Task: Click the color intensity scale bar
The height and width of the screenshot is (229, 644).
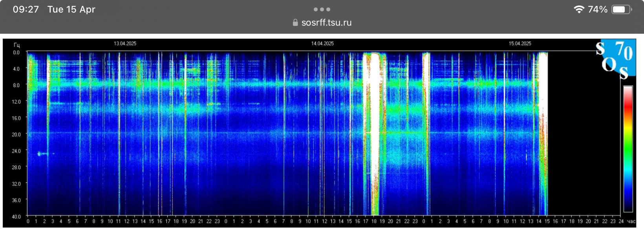Action: coord(628,149)
